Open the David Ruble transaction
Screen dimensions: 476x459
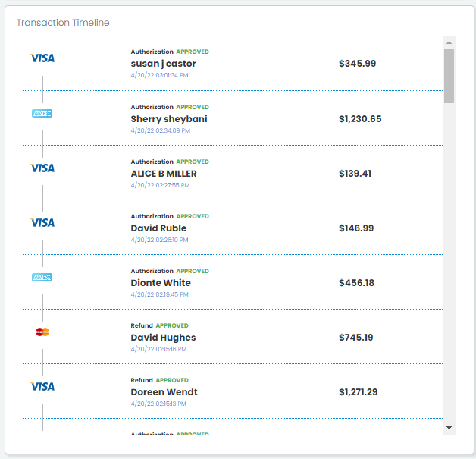pyautogui.click(x=158, y=228)
